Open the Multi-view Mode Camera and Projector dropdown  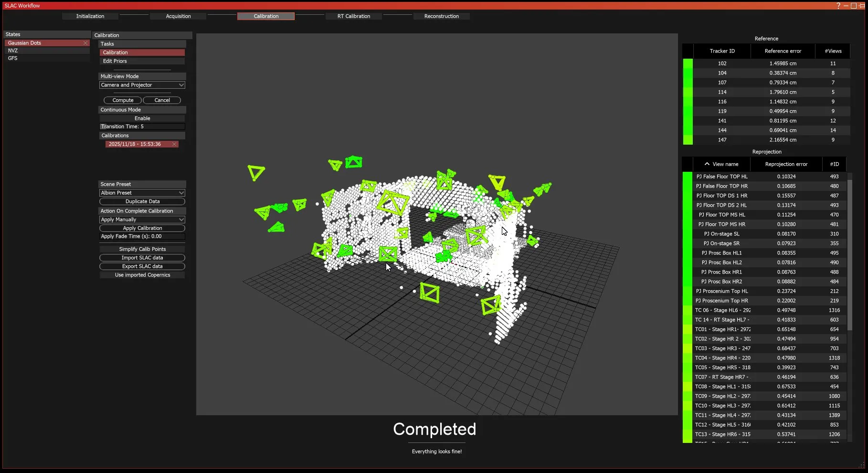point(142,85)
